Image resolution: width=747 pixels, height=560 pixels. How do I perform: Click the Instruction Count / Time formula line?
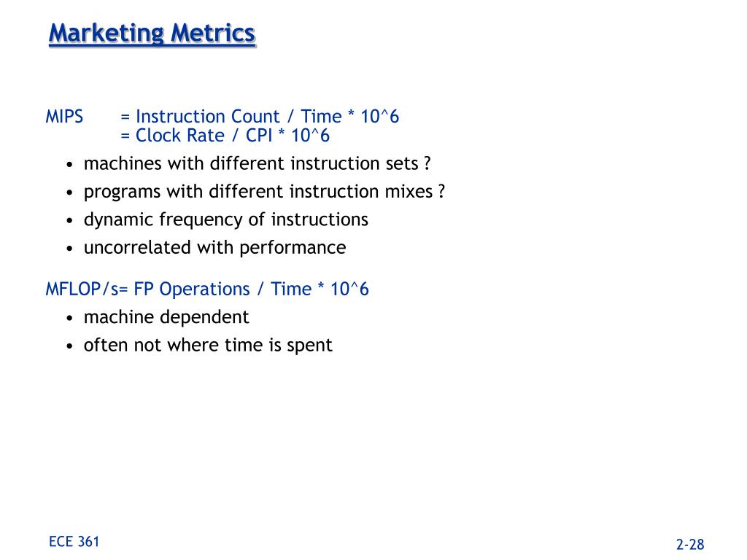260,117
